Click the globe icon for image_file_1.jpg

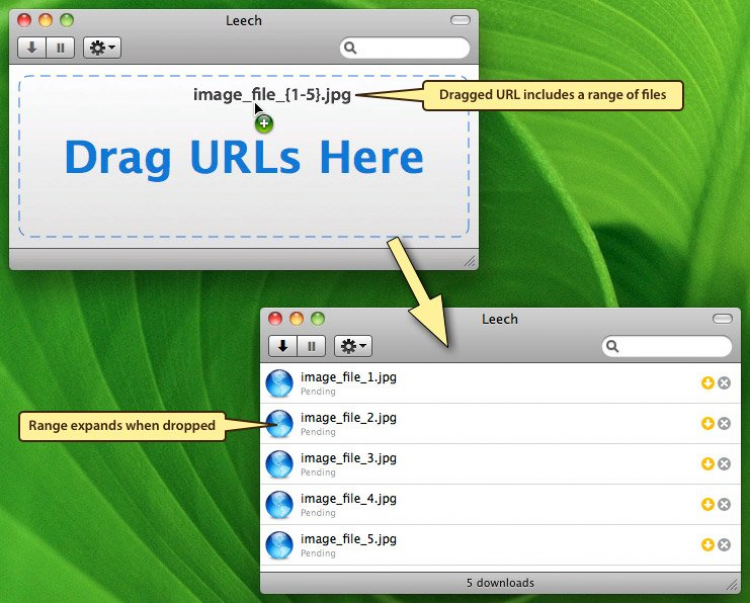pyautogui.click(x=279, y=383)
